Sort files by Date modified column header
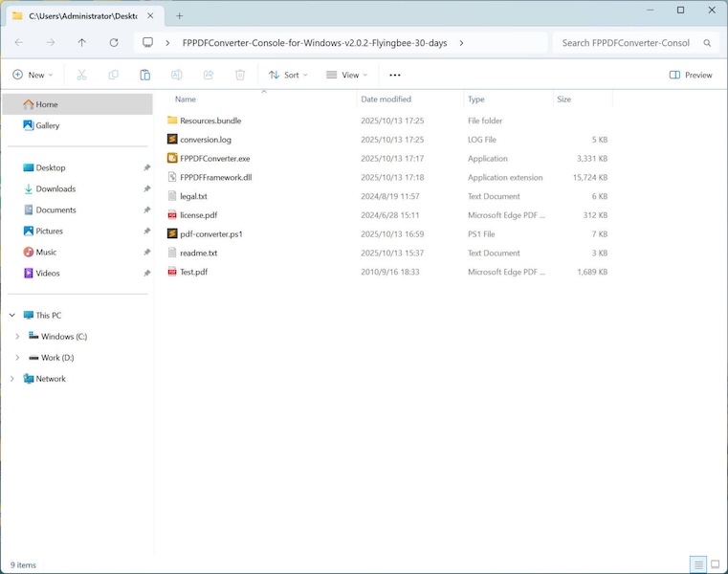The width and height of the screenshot is (728, 574). point(386,99)
